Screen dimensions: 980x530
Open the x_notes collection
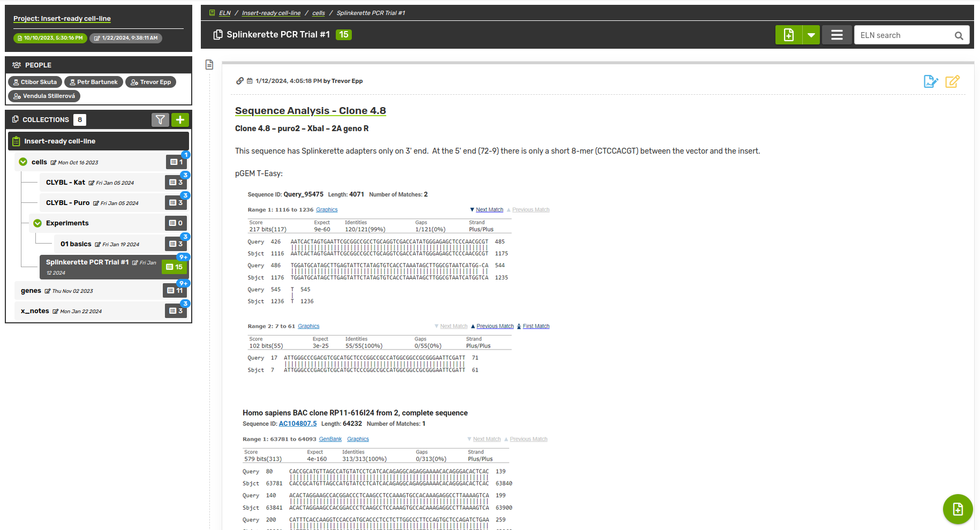(x=35, y=311)
